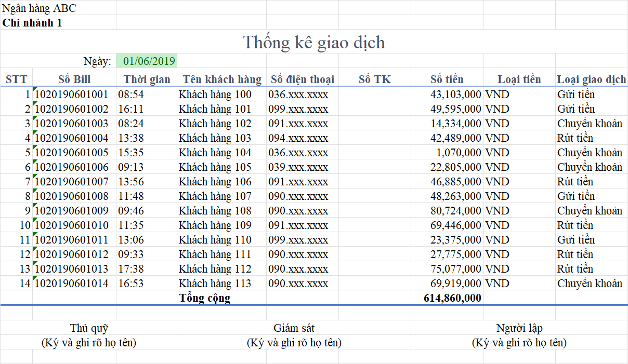
Task: Click the STT column header
Action: [16, 79]
